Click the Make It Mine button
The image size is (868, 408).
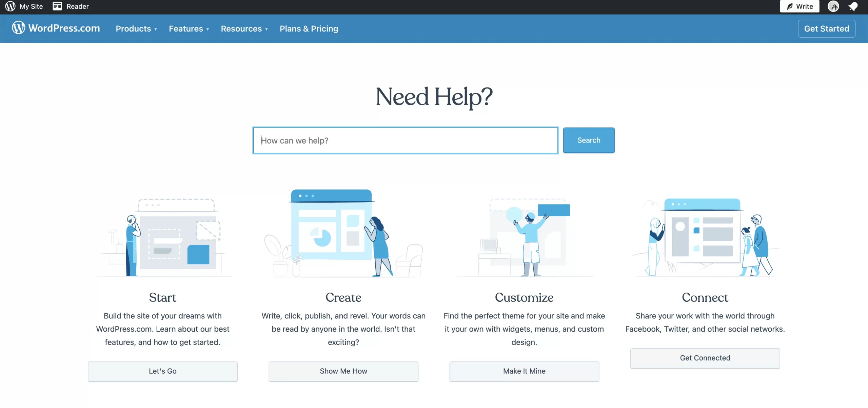pyautogui.click(x=524, y=371)
